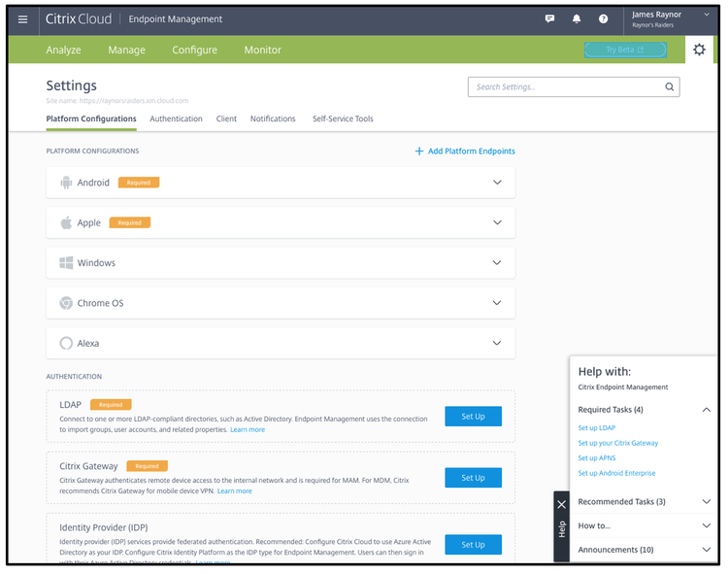Click the search magnifier icon
728x574 pixels.
pyautogui.click(x=669, y=86)
